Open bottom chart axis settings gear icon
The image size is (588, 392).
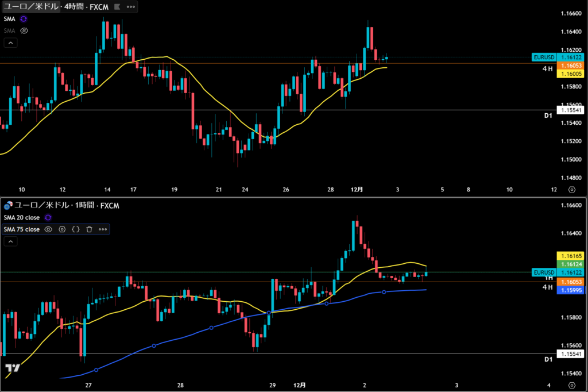(571, 385)
